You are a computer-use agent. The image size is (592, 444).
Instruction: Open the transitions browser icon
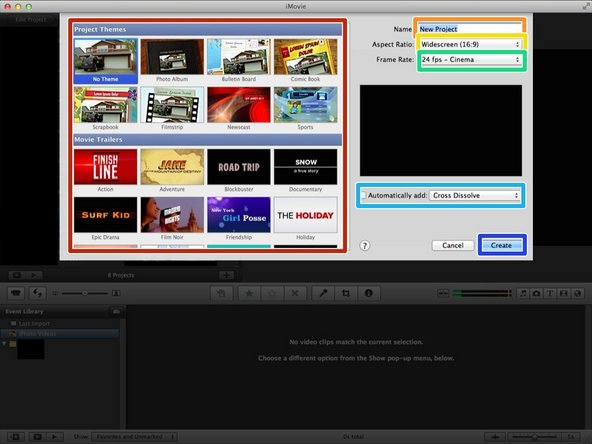[564, 293]
